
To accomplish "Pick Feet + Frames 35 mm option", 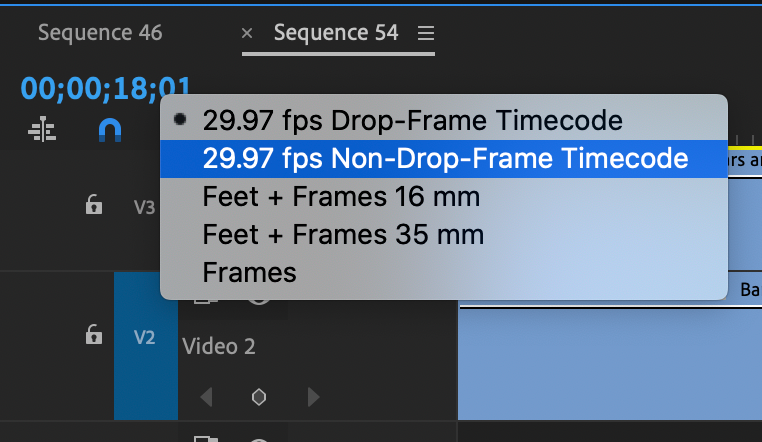I will click(x=343, y=235).
